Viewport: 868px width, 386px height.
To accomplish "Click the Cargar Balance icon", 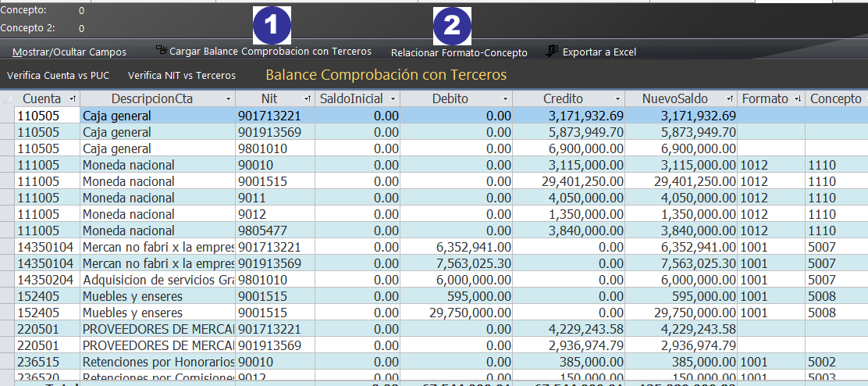I will [x=162, y=51].
